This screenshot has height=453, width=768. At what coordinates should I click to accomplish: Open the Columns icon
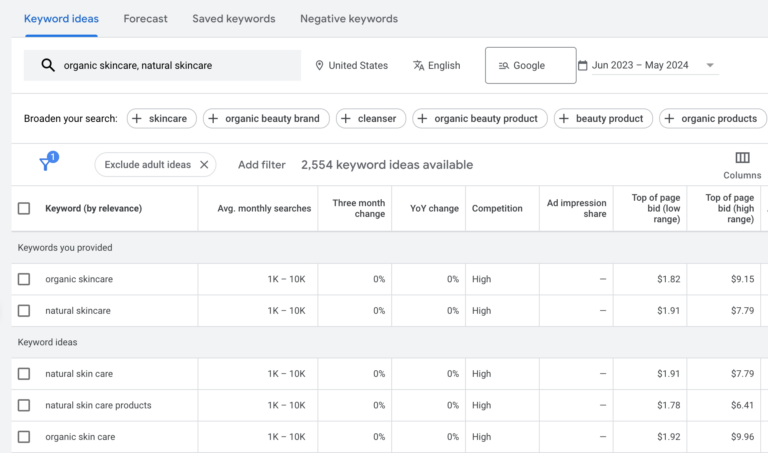pyautogui.click(x=742, y=158)
